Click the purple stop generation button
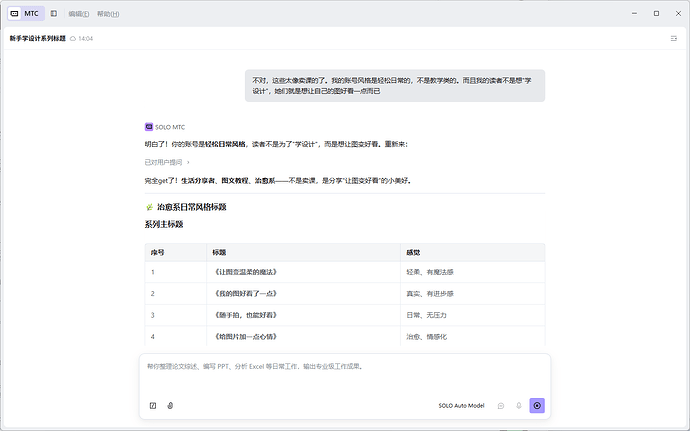The width and height of the screenshot is (690, 431). click(x=537, y=405)
